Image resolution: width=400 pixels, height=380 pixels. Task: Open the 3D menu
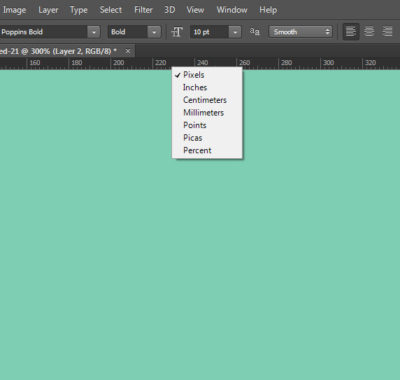pyautogui.click(x=169, y=10)
